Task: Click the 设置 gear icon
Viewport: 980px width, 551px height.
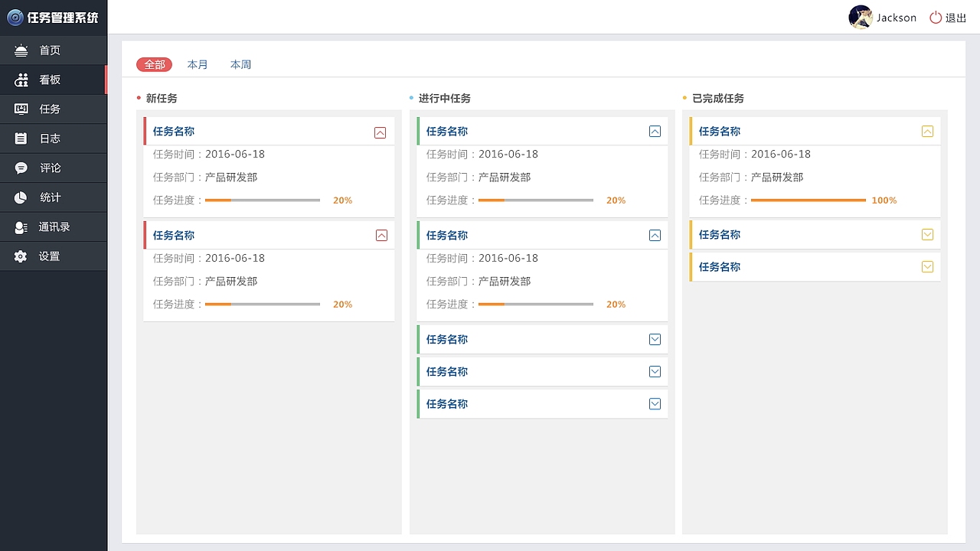Action: tap(21, 256)
